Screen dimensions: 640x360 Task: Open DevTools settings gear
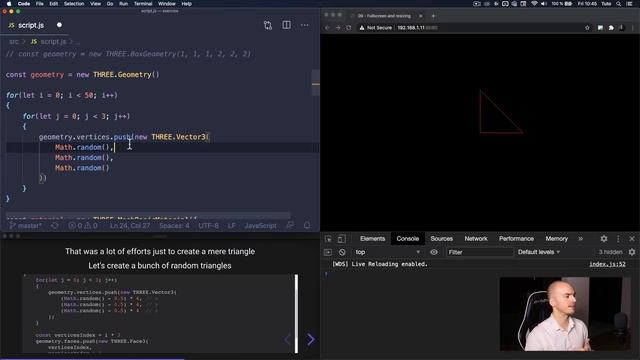point(604,239)
